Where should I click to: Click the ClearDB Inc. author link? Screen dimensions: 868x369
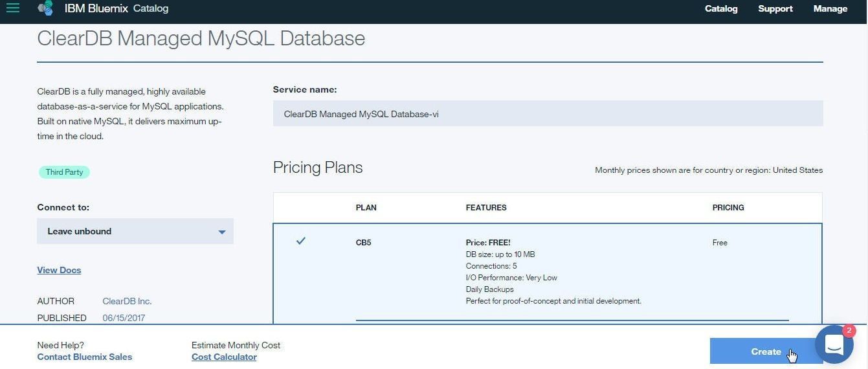[127, 301]
